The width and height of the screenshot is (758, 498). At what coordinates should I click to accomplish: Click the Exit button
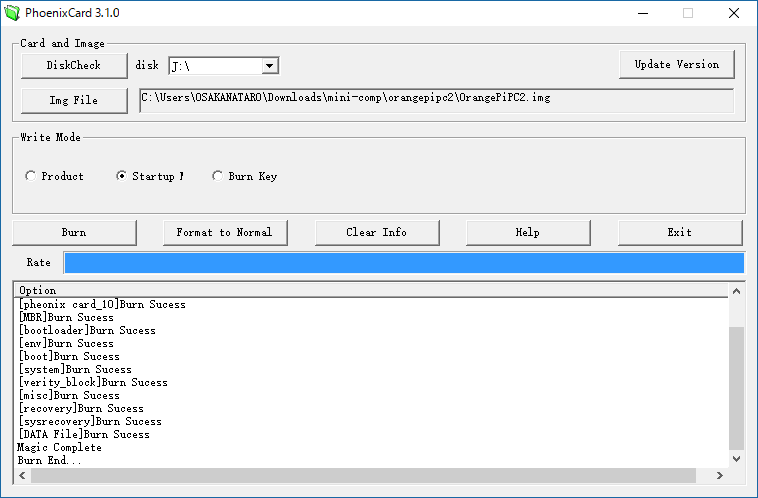(680, 233)
